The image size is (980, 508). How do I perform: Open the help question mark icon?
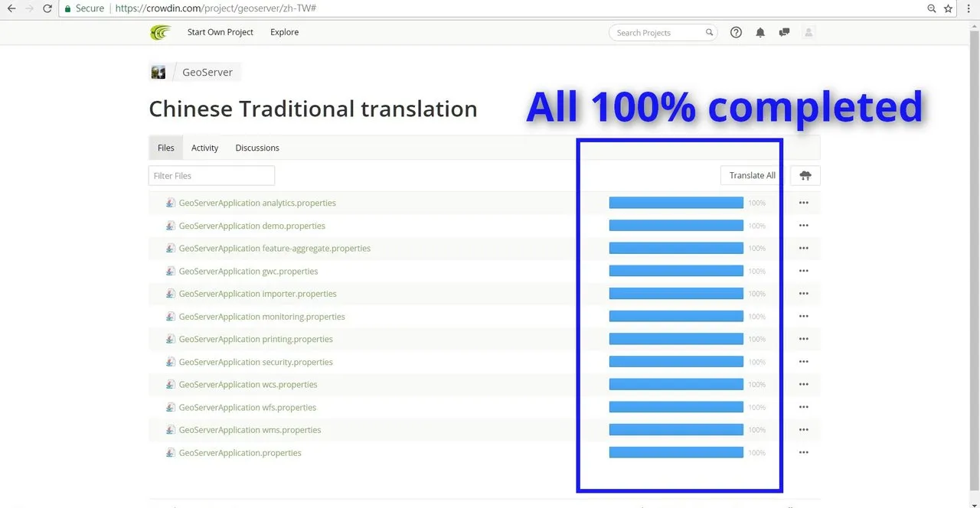[x=736, y=32]
